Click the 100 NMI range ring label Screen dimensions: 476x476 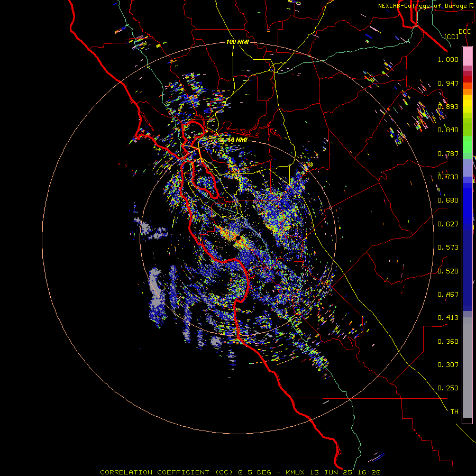tap(237, 42)
